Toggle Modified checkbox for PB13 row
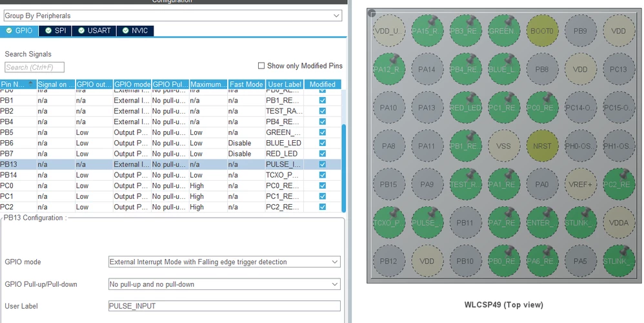The image size is (644, 323). click(x=323, y=164)
